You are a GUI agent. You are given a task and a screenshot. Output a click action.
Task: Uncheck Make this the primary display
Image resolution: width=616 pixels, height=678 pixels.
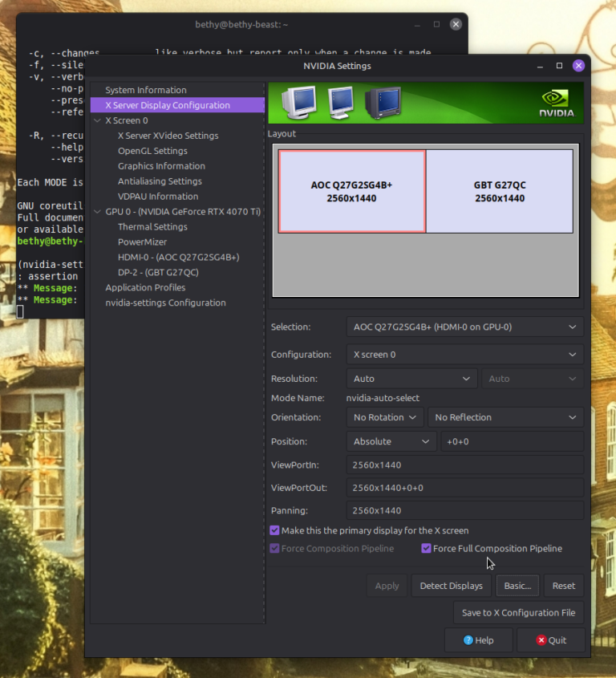pos(275,530)
